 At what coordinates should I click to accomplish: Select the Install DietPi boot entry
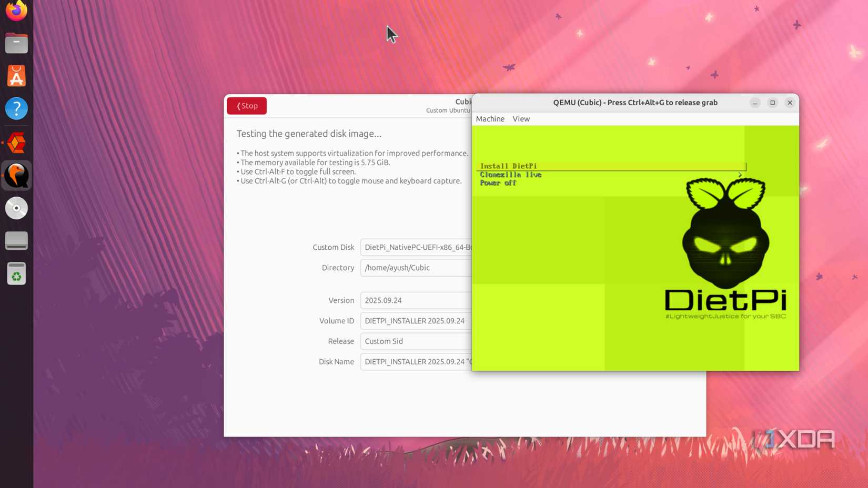tap(508, 166)
